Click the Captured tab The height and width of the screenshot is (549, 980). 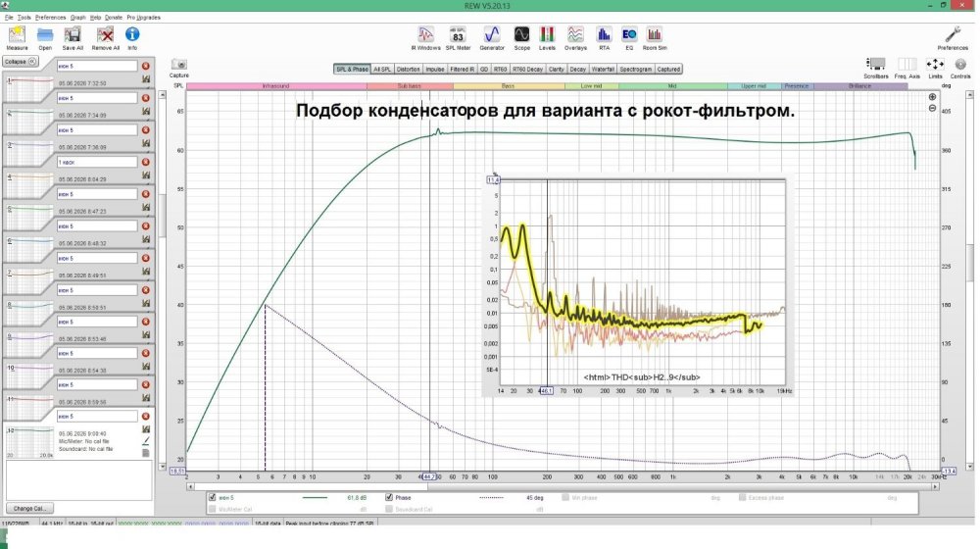point(668,69)
